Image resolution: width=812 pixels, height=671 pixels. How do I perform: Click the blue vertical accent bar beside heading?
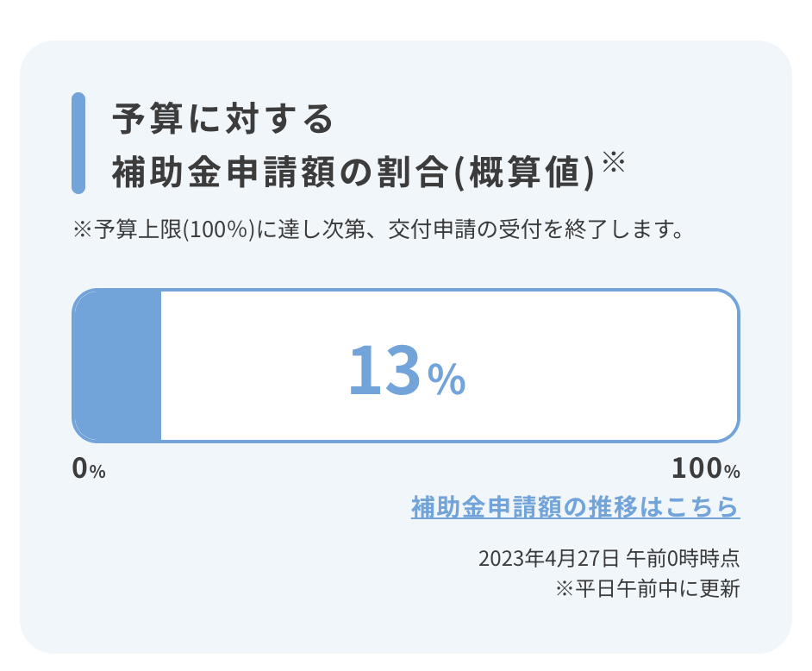pyautogui.click(x=78, y=143)
